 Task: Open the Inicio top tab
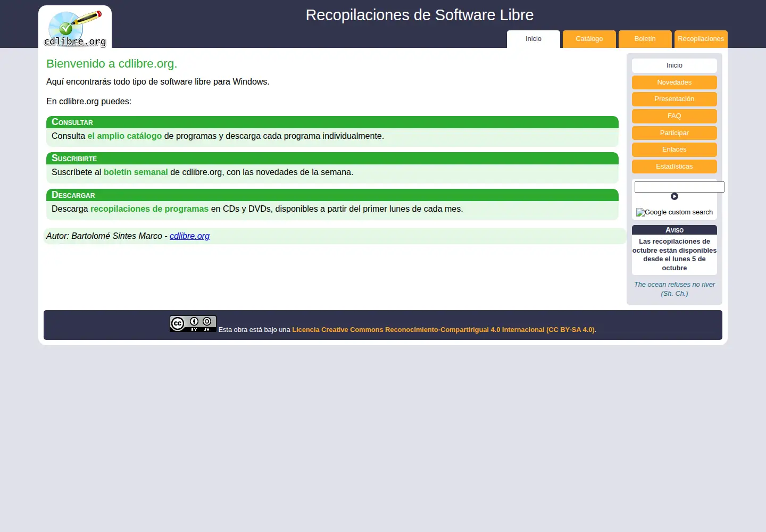coord(534,39)
